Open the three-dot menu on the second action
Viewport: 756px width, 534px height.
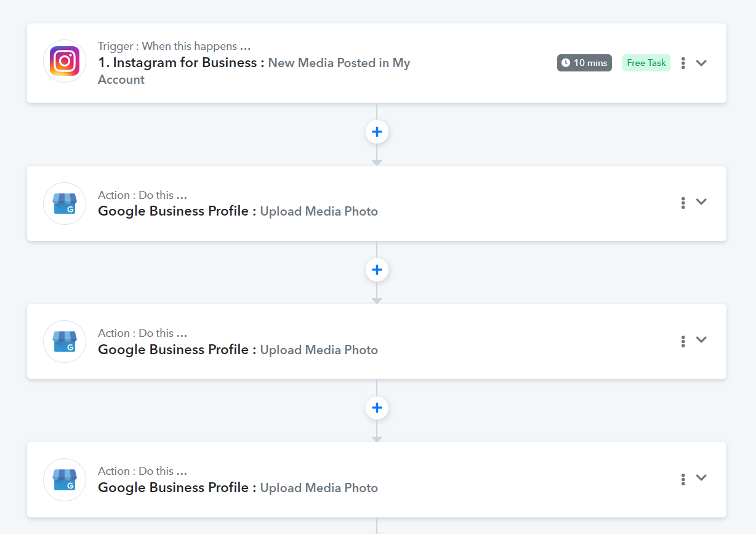[x=683, y=341]
